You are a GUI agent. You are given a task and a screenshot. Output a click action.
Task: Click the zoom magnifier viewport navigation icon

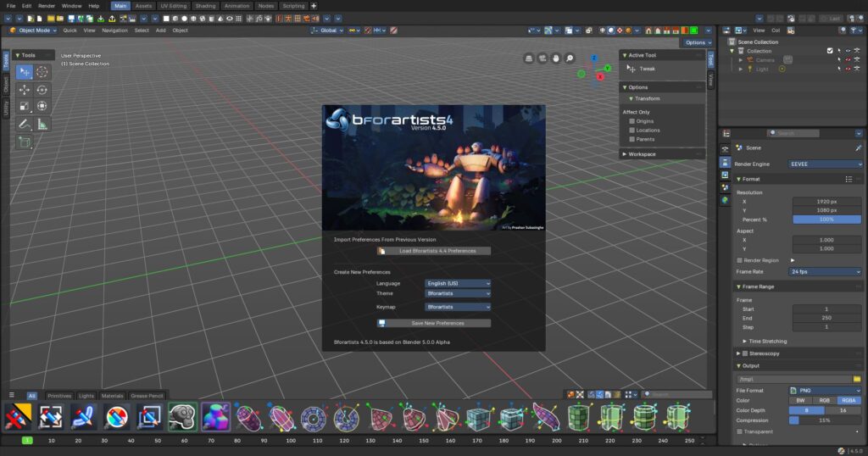pyautogui.click(x=570, y=58)
